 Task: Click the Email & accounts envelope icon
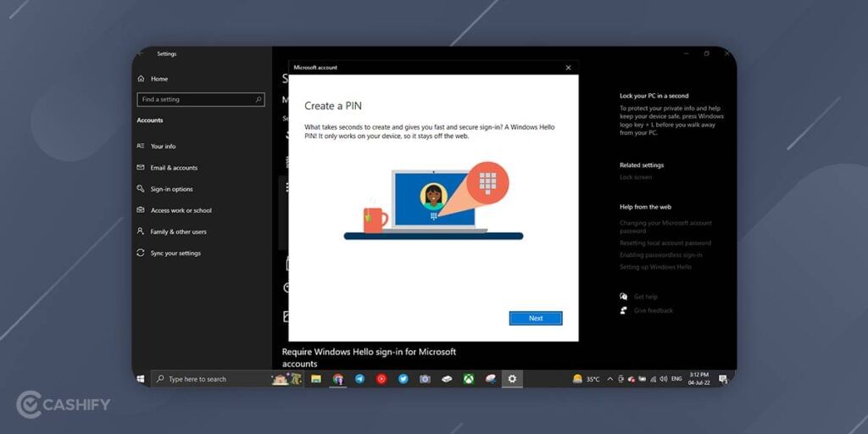141,167
